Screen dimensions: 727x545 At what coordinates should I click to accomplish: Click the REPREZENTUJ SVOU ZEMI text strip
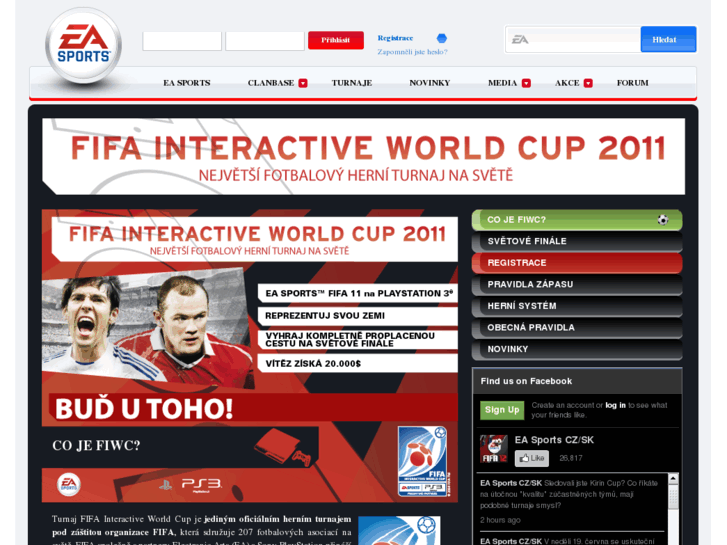[x=357, y=316]
